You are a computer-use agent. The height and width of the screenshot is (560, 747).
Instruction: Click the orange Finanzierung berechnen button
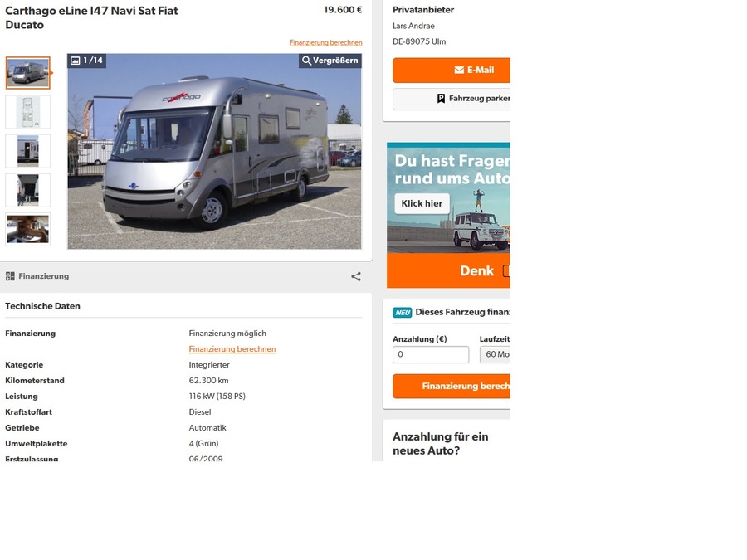click(452, 386)
